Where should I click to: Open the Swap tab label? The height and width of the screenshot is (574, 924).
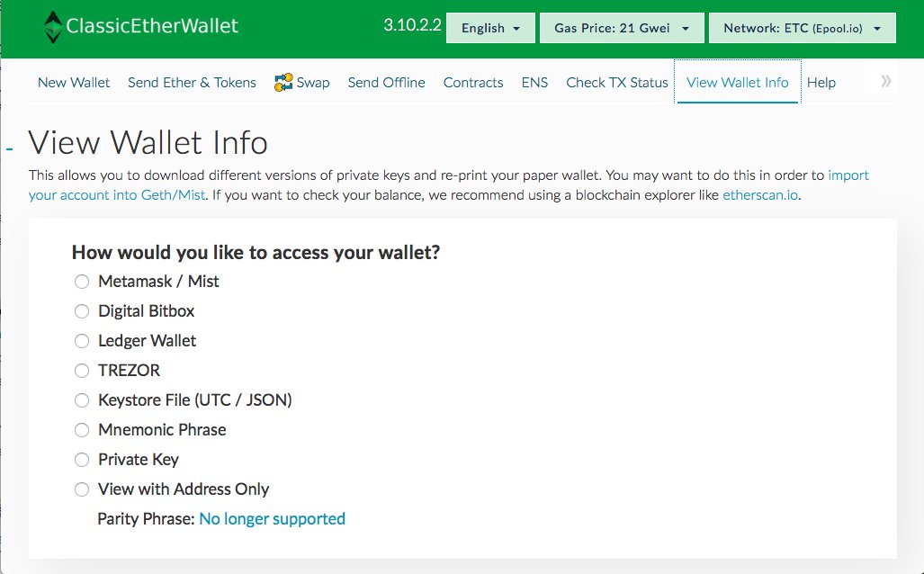coord(313,83)
